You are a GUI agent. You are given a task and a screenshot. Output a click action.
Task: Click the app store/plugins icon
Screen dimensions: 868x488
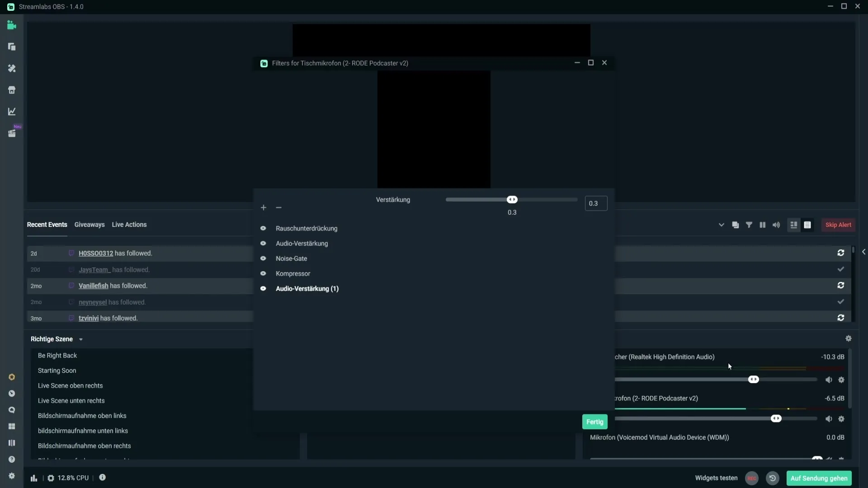pyautogui.click(x=12, y=89)
